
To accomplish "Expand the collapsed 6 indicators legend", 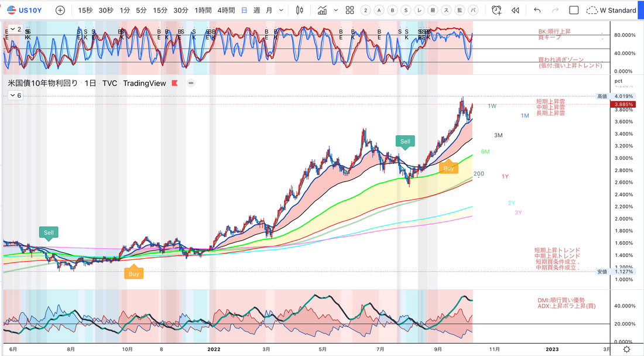I will point(16,95).
